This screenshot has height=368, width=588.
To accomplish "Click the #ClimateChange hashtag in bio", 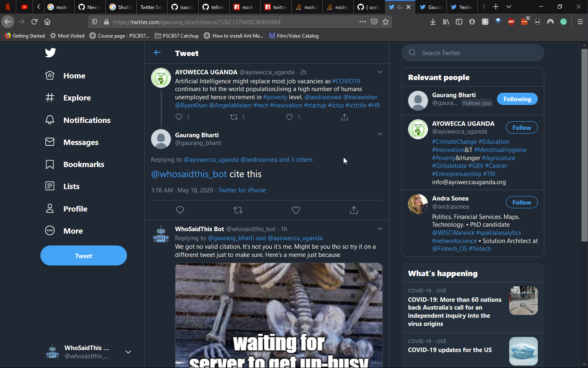I will 455,142.
